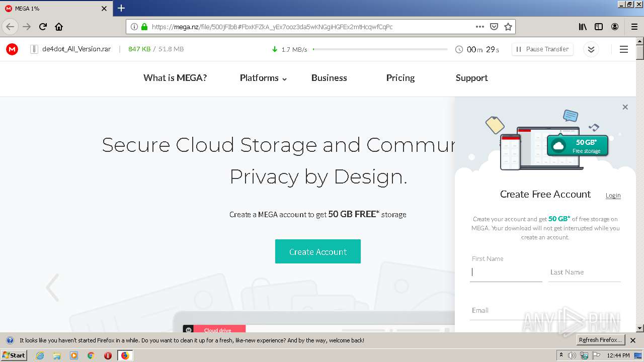Screen dimensions: 644x362
Task: Click the transfer progress bar
Action: click(380, 49)
